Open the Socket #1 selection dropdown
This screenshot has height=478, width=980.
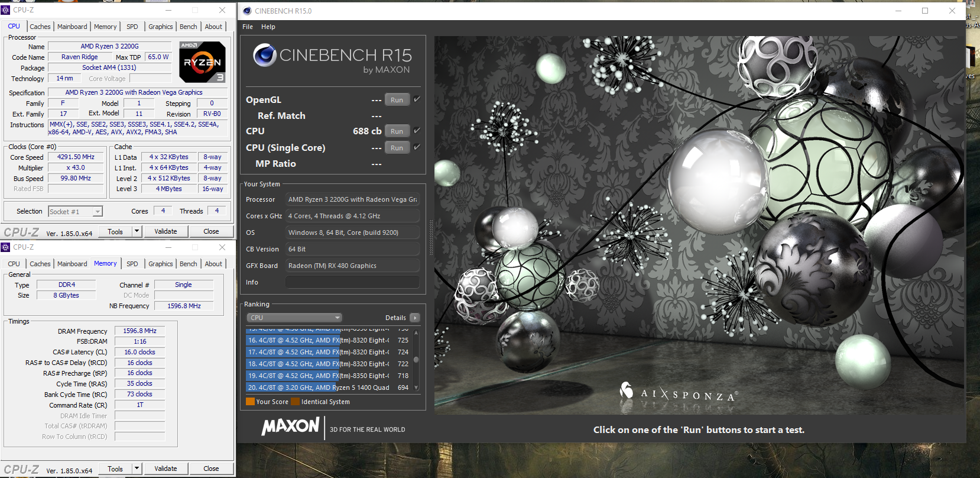pos(75,211)
